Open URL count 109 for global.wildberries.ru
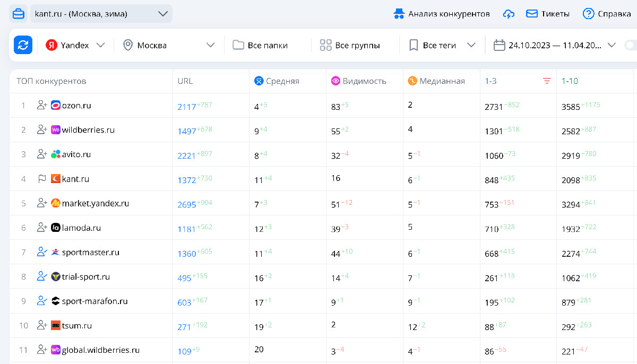The image size is (637, 364). click(184, 351)
